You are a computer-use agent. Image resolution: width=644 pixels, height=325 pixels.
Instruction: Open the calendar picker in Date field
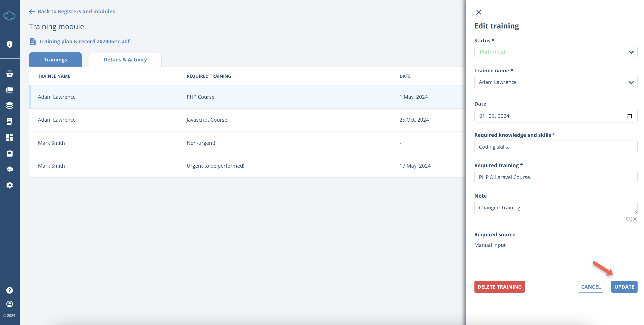click(629, 116)
